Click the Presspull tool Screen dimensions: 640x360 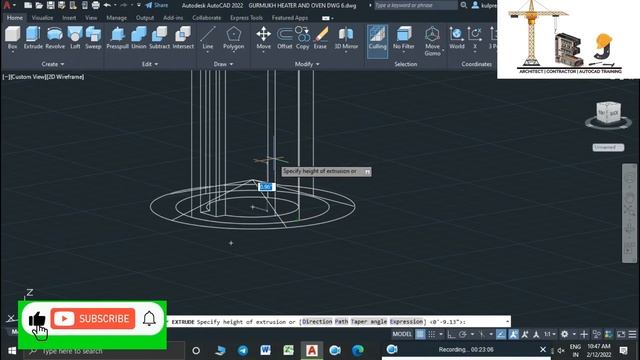click(118, 37)
